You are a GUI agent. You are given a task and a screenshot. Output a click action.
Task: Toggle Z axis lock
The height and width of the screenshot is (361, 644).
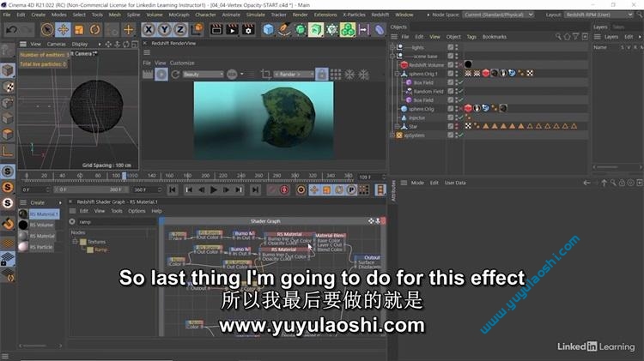tap(180, 29)
